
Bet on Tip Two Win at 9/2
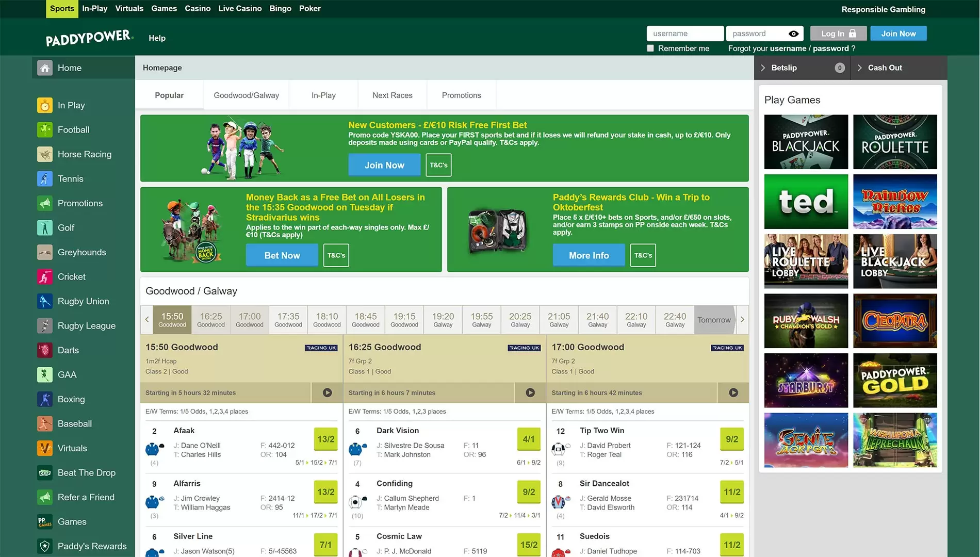[x=732, y=439]
